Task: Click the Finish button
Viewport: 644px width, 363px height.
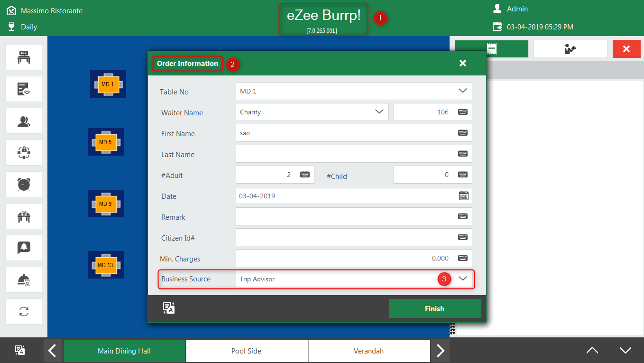Action: [x=435, y=308]
